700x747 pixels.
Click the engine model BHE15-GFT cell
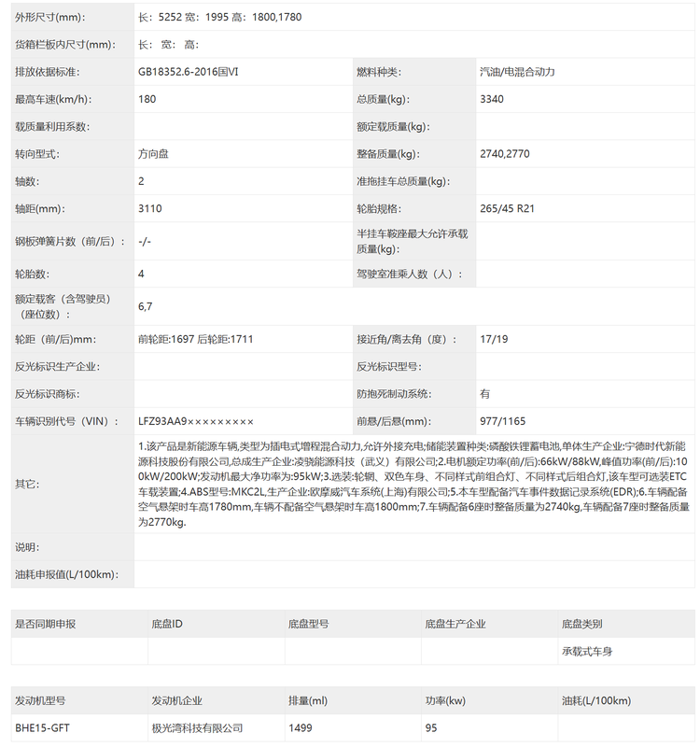coord(40,728)
